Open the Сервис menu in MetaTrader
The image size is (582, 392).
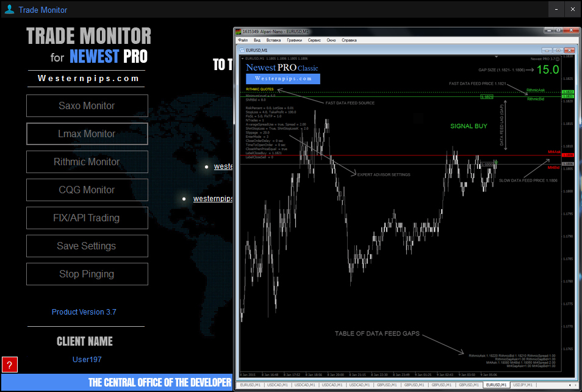pos(314,40)
